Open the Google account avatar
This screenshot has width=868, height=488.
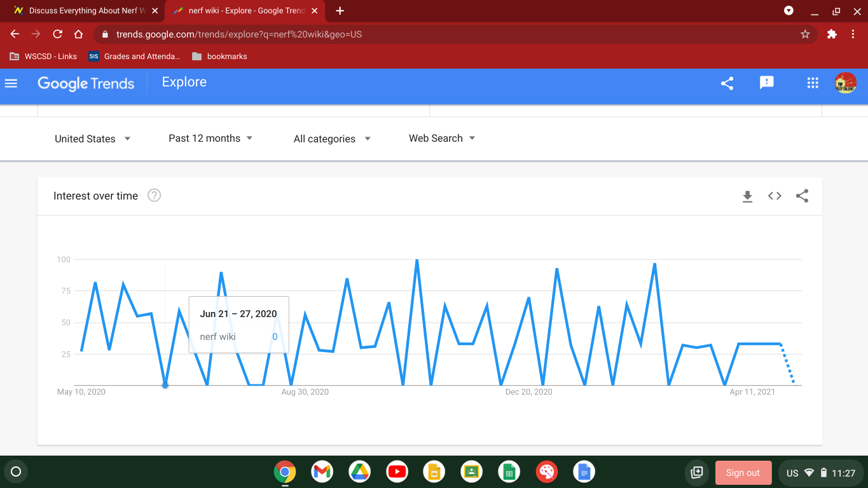(846, 83)
